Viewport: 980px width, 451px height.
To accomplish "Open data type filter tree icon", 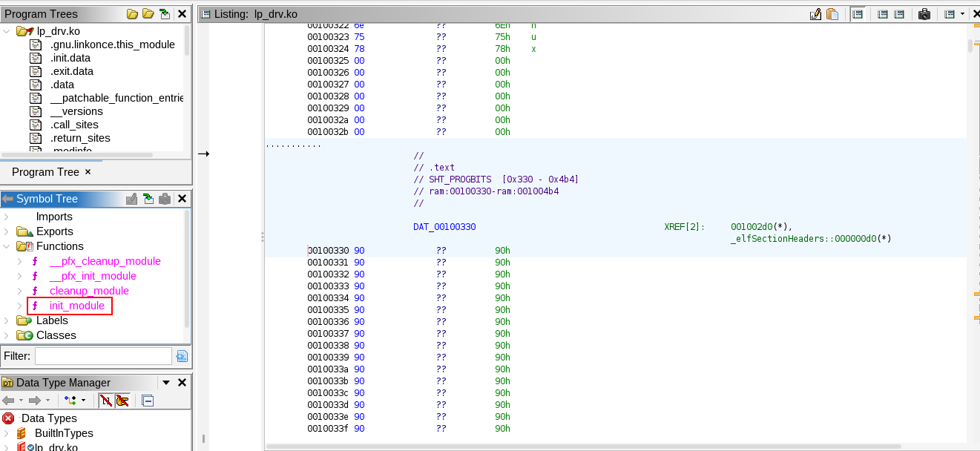I will [70, 401].
